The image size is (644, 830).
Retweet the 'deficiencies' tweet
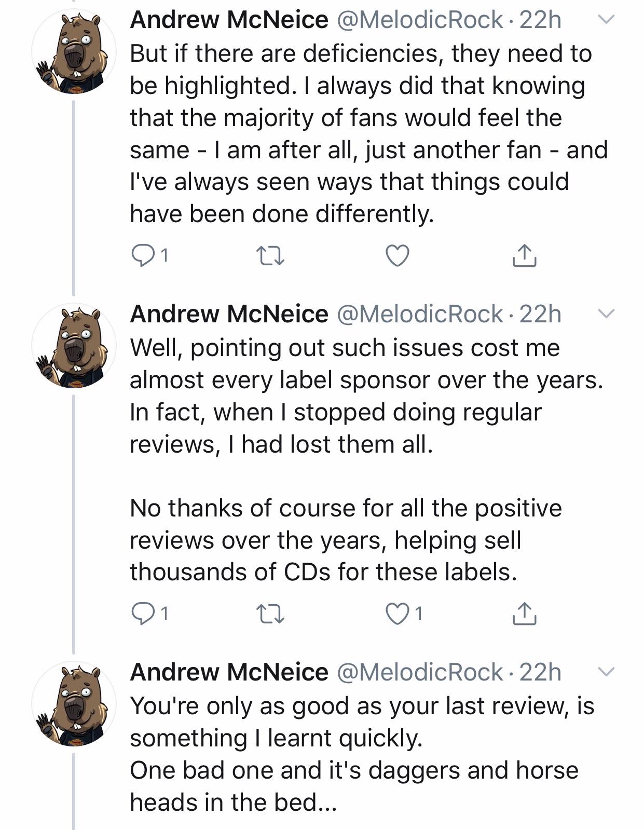270,255
